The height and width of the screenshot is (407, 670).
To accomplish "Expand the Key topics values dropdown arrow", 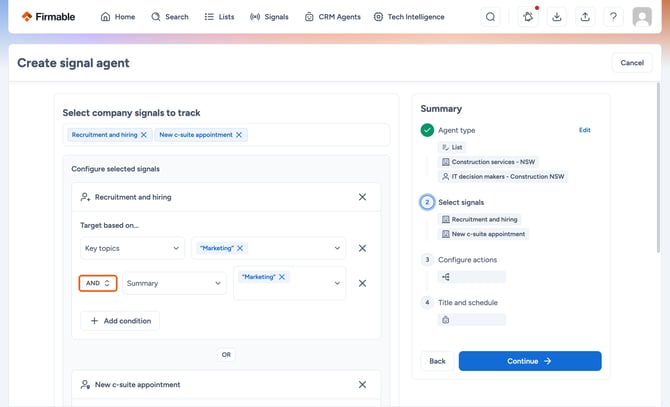I will pos(337,248).
